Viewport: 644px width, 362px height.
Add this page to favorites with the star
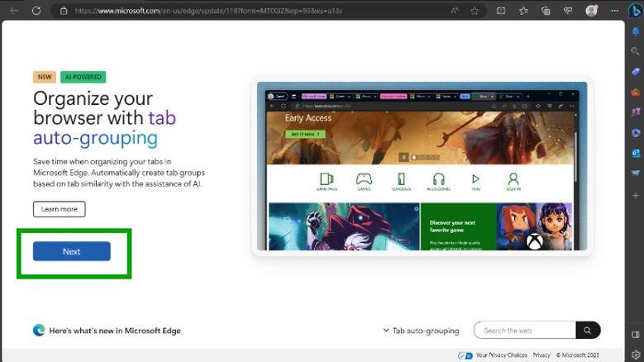(475, 11)
